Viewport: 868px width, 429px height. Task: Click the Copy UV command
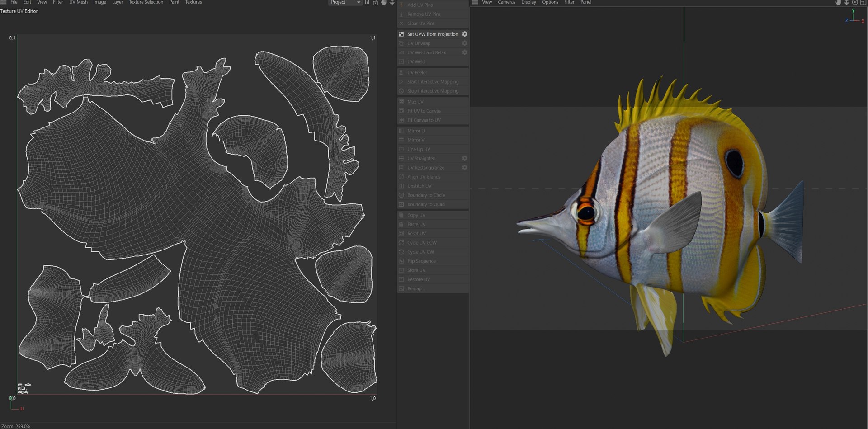[433, 215]
